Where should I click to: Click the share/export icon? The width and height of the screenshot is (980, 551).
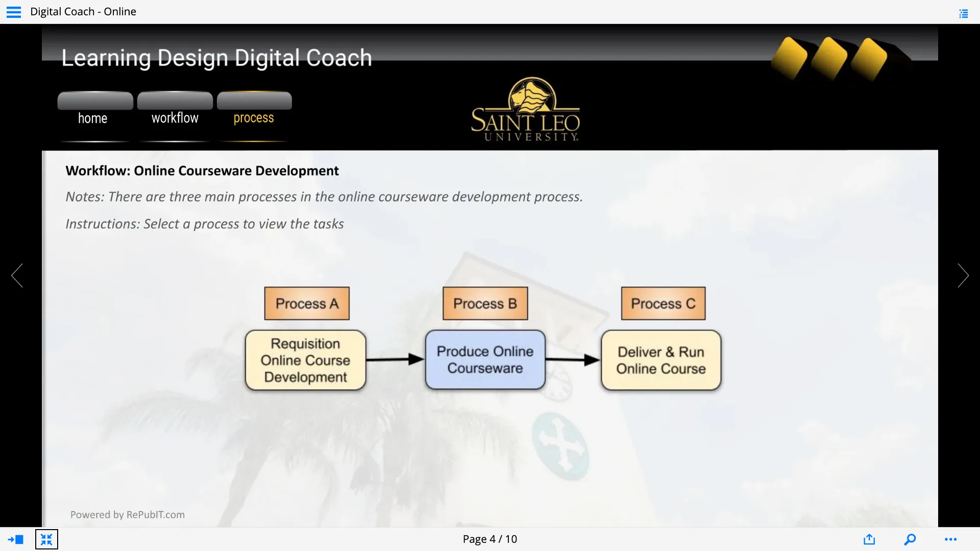pos(869,539)
